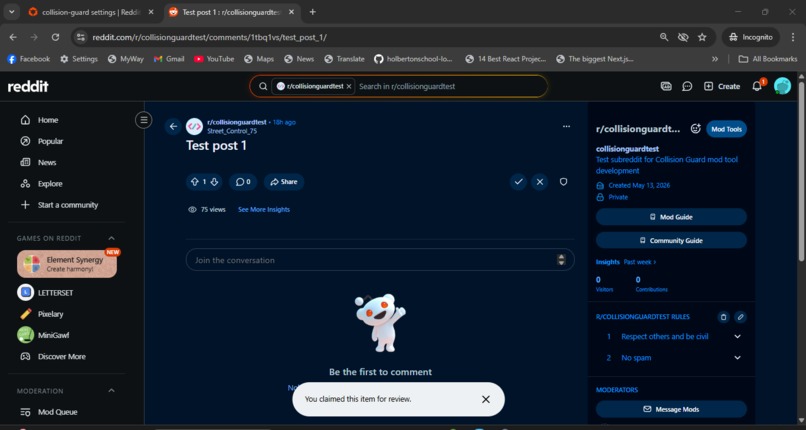Select the Test post 1 browser tab
Viewport: 806px width, 430px height.
(x=231, y=12)
